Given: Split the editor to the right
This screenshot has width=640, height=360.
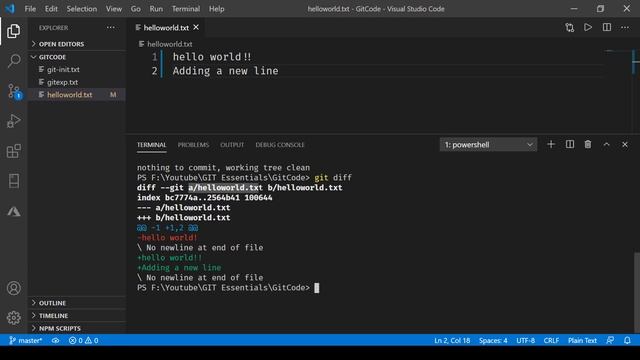Looking at the screenshot, I should pos(607,27).
